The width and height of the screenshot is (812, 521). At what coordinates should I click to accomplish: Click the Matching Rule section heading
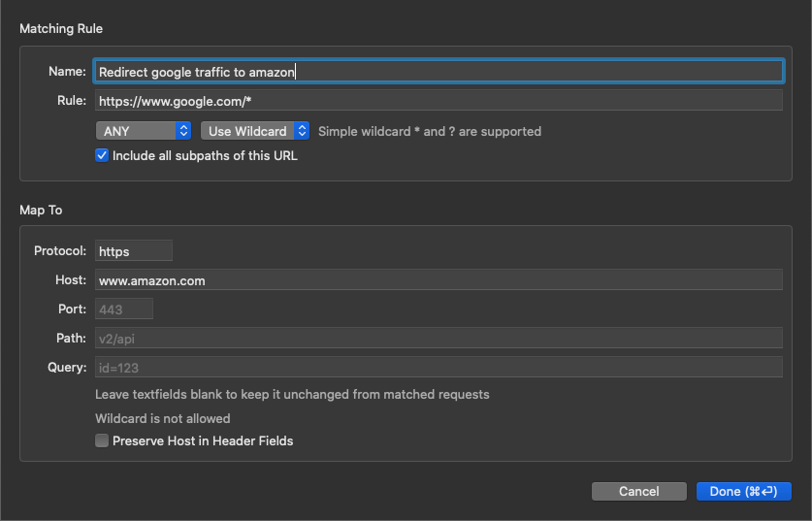coord(61,28)
